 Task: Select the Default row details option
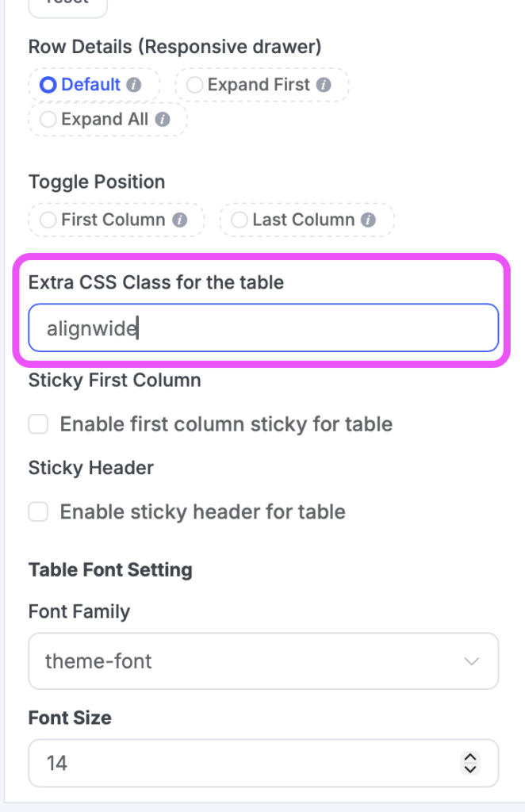tap(48, 84)
